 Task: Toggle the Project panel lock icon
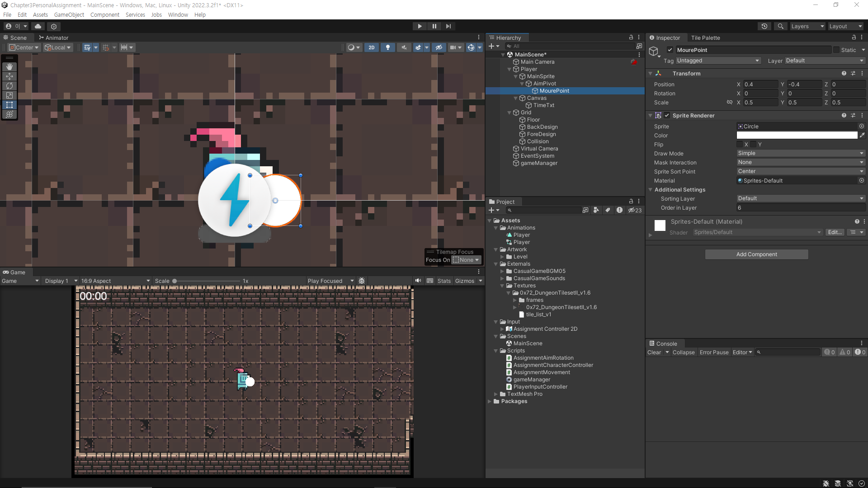(631, 201)
